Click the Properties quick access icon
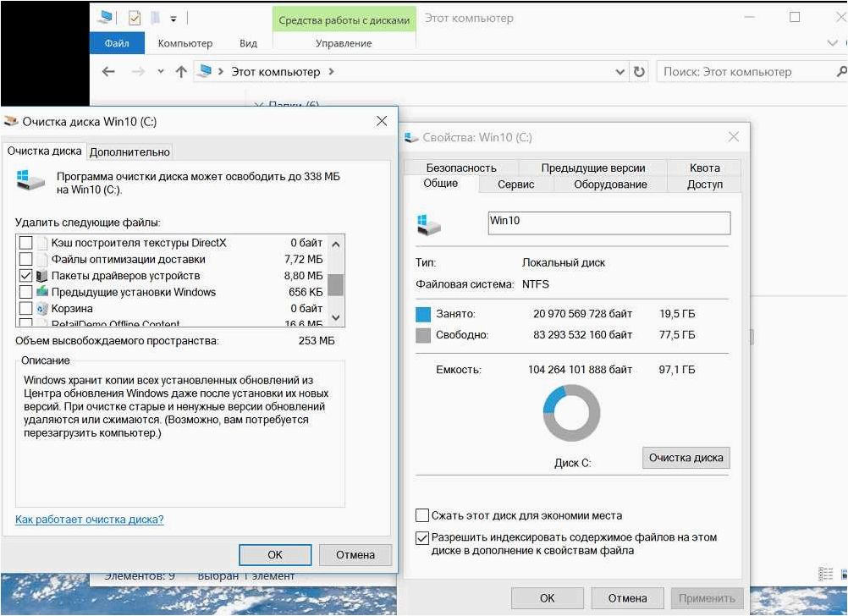The image size is (848, 616). tap(135, 19)
